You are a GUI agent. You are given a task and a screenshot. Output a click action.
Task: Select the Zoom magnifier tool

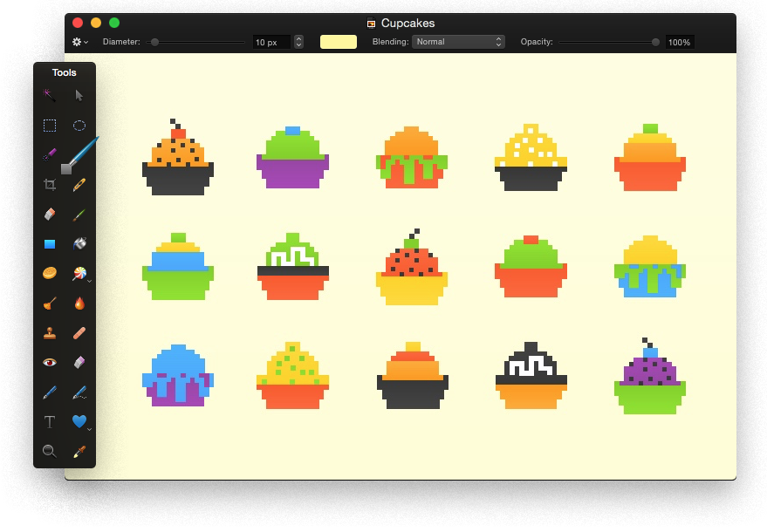(50, 451)
